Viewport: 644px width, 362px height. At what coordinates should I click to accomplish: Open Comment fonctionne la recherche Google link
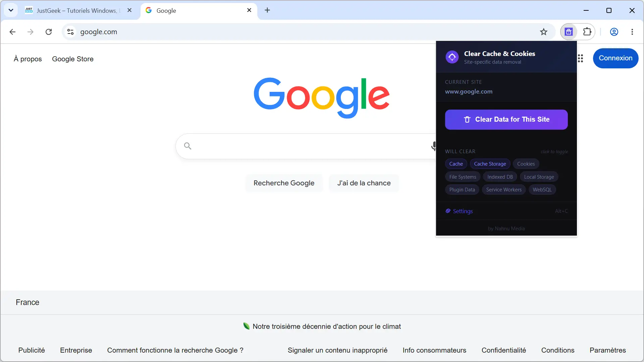coord(175,350)
